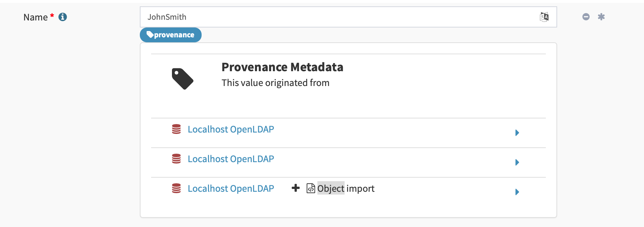Image resolution: width=644 pixels, height=227 pixels.
Task: Click the database icon on the second OpenLDAP row
Action: pyautogui.click(x=176, y=159)
